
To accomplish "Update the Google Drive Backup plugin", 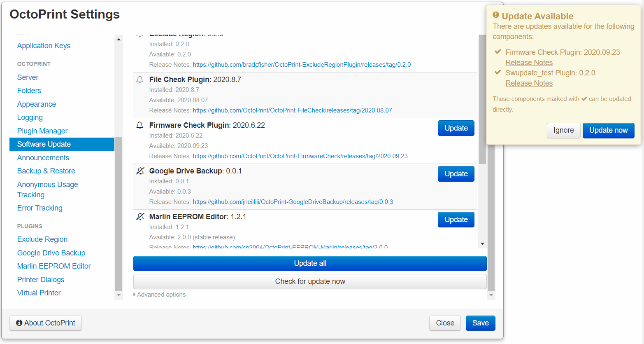I will coord(456,174).
